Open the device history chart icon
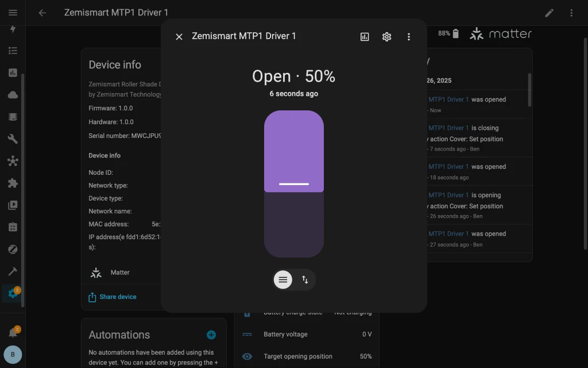The height and width of the screenshot is (368, 588). point(365,36)
